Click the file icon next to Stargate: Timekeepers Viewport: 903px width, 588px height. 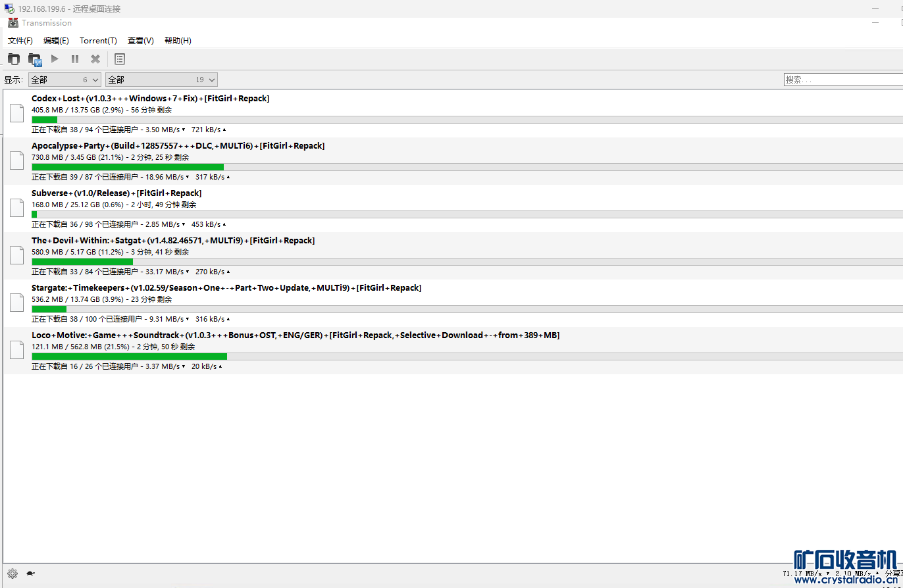coord(16,303)
